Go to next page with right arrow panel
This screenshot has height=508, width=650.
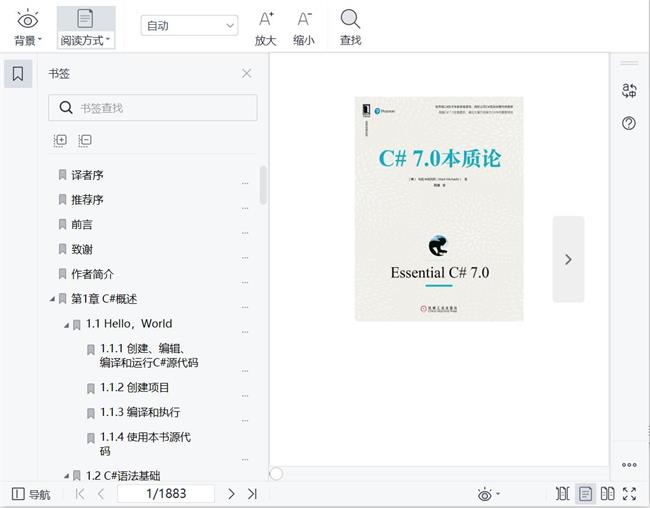click(568, 259)
